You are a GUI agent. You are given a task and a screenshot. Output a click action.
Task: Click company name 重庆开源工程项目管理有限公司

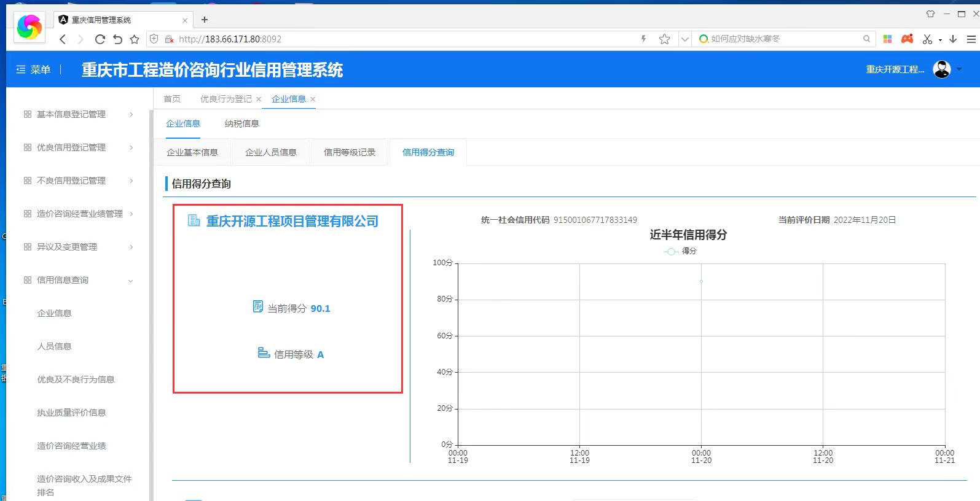[x=292, y=221]
